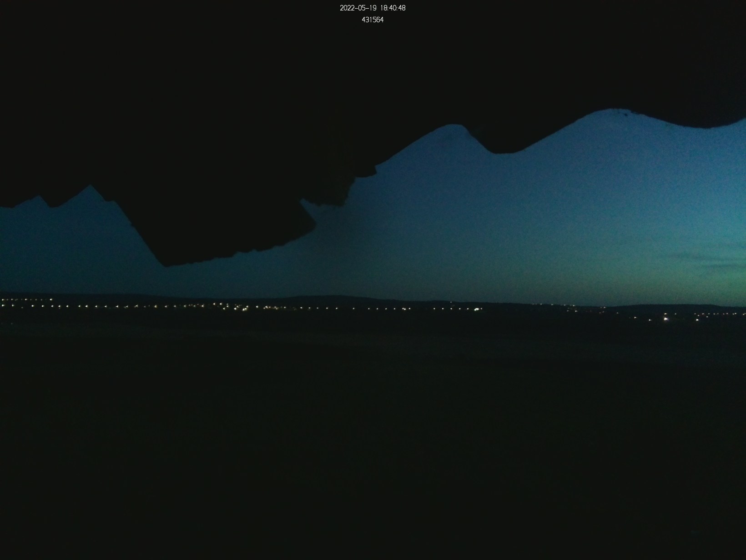
Task: Click the top of the central sky hump
Action: click(x=453, y=125)
